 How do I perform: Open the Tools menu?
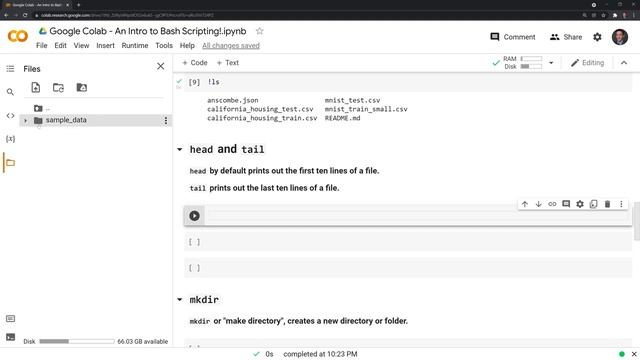[x=164, y=46]
